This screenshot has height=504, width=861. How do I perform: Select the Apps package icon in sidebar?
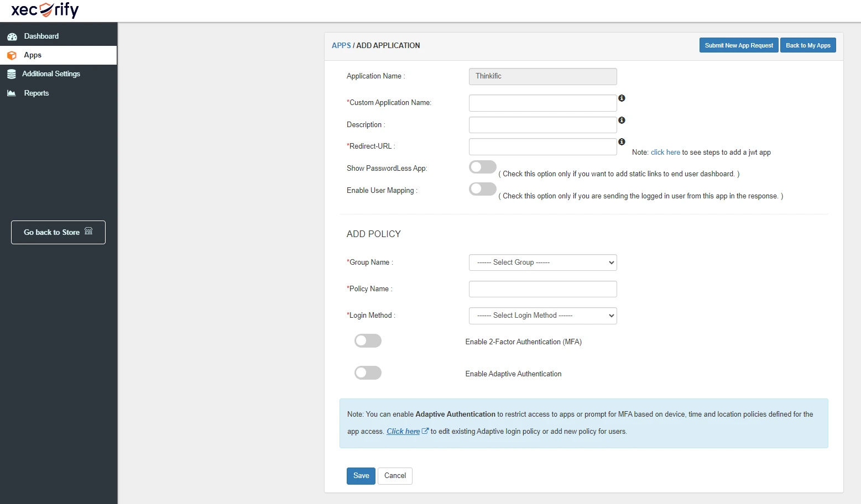pyautogui.click(x=12, y=55)
